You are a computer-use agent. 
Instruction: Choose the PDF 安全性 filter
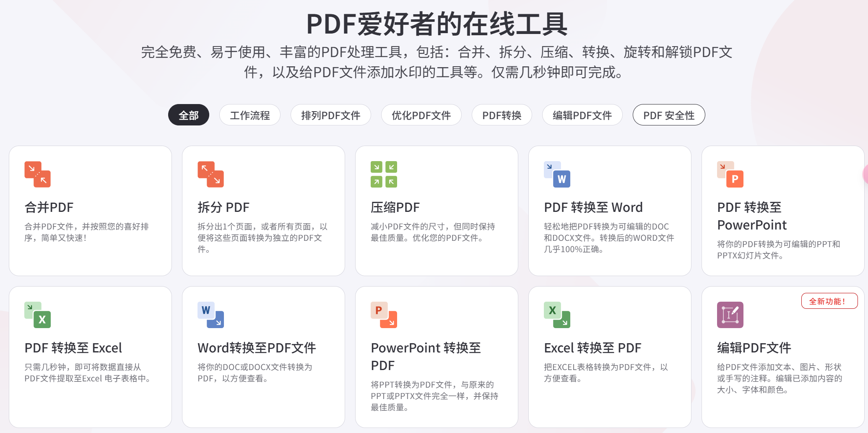669,115
